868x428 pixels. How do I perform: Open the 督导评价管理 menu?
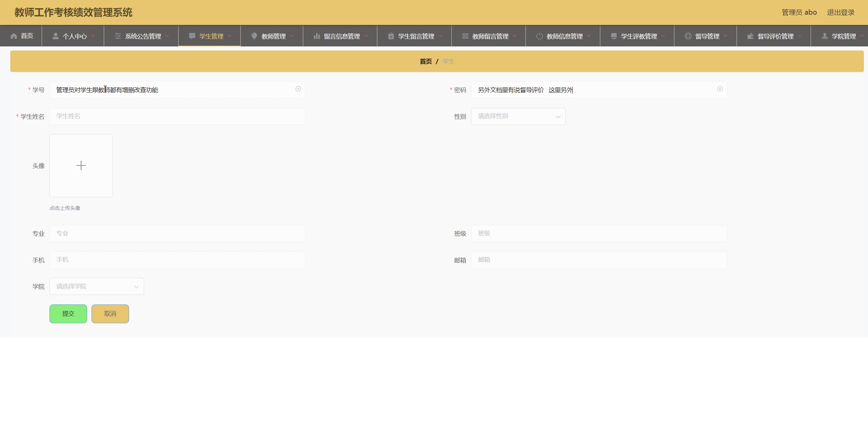pyautogui.click(x=775, y=36)
